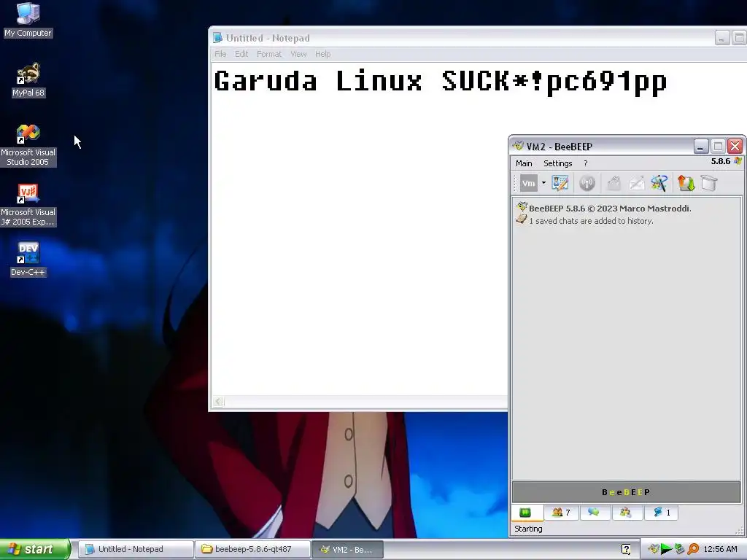Open the ? help menu in BeeBEEP
747x560 pixels.
tap(586, 163)
